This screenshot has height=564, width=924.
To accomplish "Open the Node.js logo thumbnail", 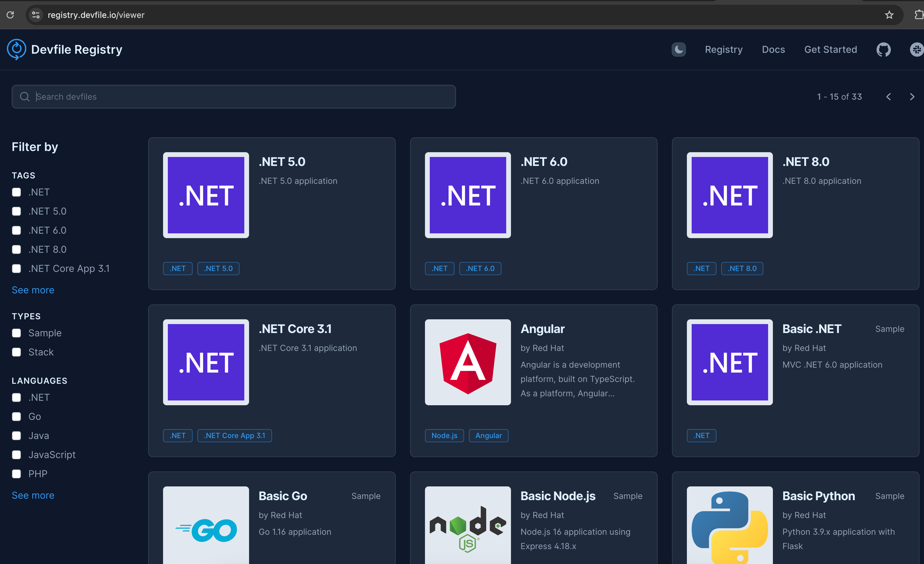I will 468,525.
